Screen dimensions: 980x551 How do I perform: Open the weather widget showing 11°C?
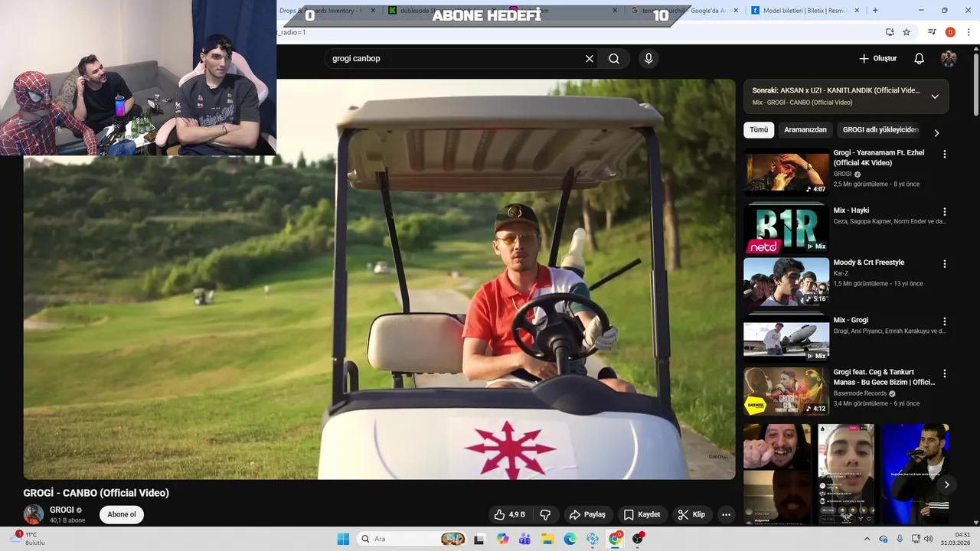pyautogui.click(x=26, y=539)
